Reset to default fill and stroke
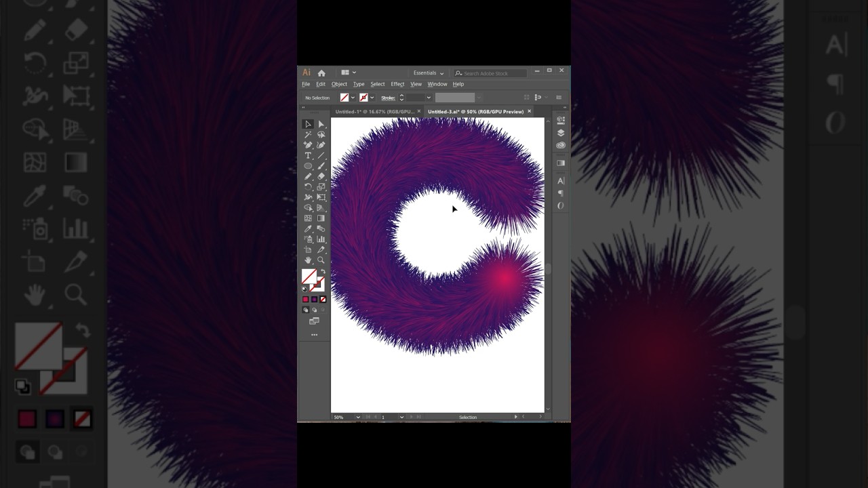868x488 pixels. [304, 289]
